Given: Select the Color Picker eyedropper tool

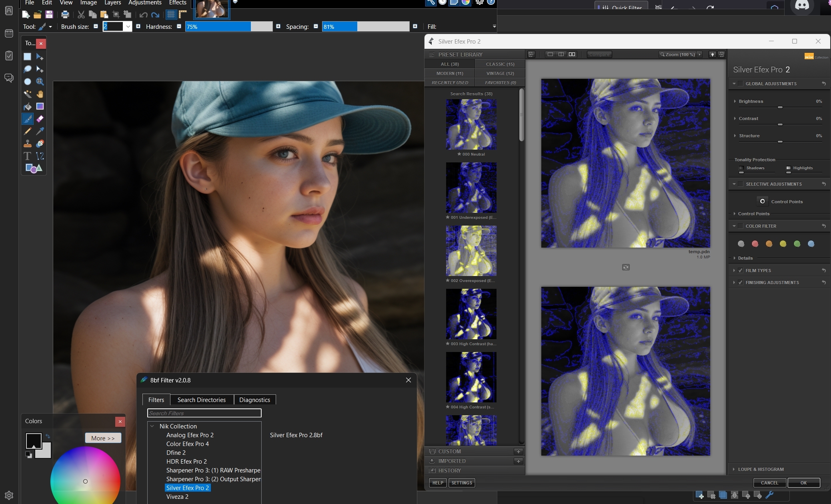Looking at the screenshot, I should 40,131.
